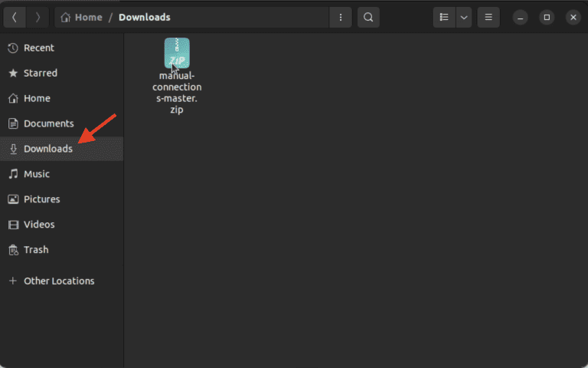588x368 pixels.
Task: Select the Starred star icon in sidebar
Action: pos(13,73)
